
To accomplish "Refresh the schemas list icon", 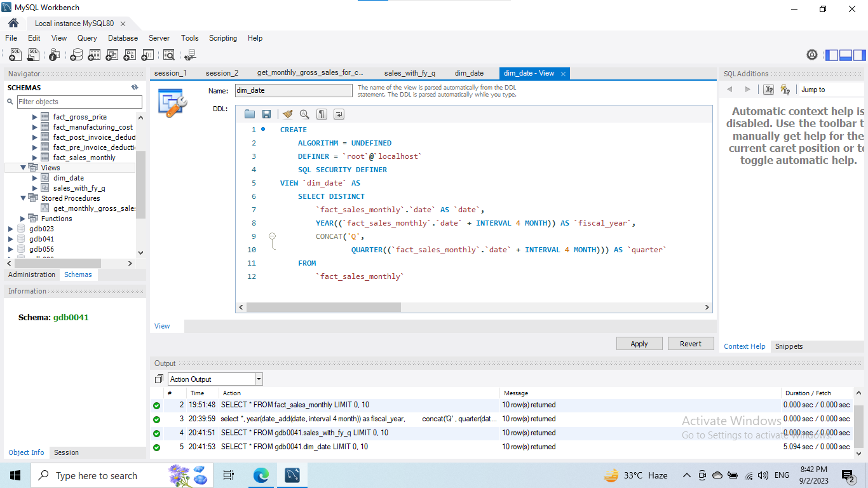I will (x=135, y=88).
